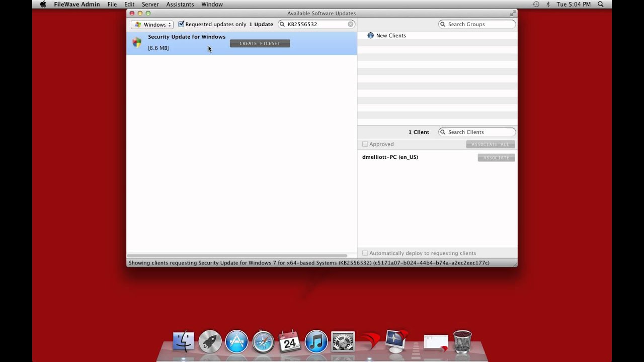Open Spotlight search in menu bar
The image size is (644, 362).
point(601,4)
